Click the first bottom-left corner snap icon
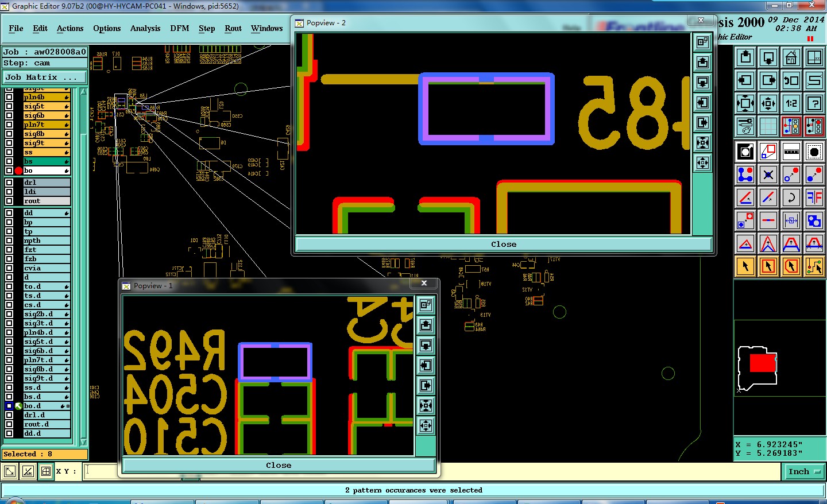 (x=10, y=471)
